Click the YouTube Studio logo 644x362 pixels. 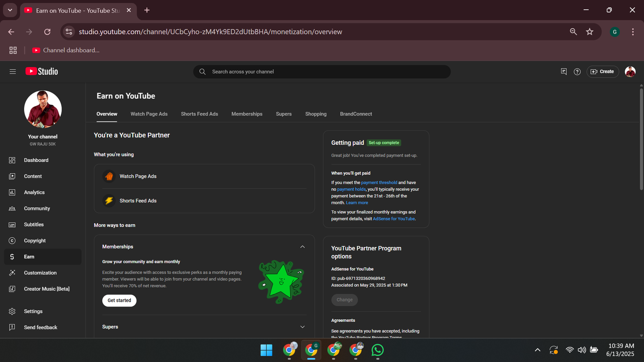pyautogui.click(x=42, y=72)
